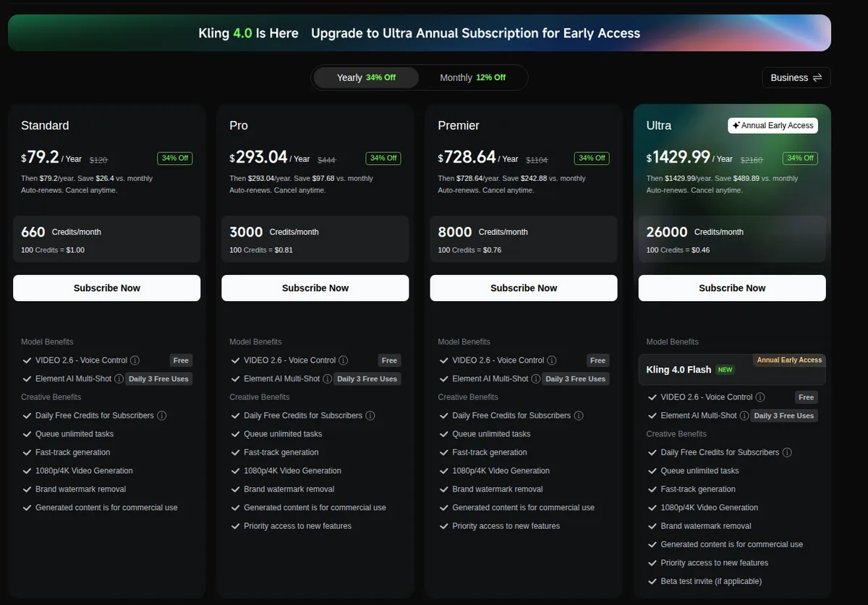The image size is (868, 605).
Task: Click Beta test invite (if applicable) text
Action: click(x=711, y=581)
